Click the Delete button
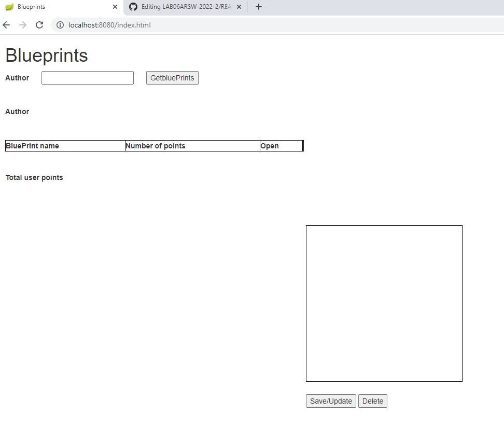The image size is (504, 442). coord(372,401)
